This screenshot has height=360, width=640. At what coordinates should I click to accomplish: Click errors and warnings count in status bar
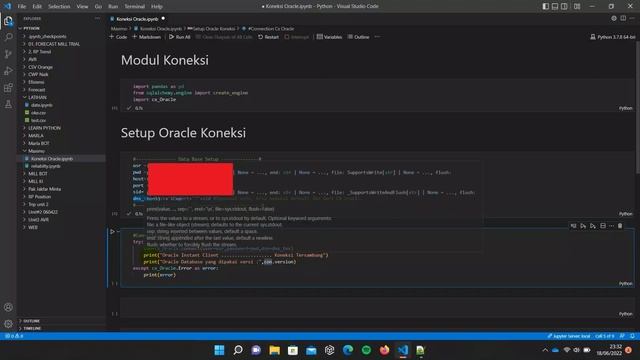[x=14, y=336]
